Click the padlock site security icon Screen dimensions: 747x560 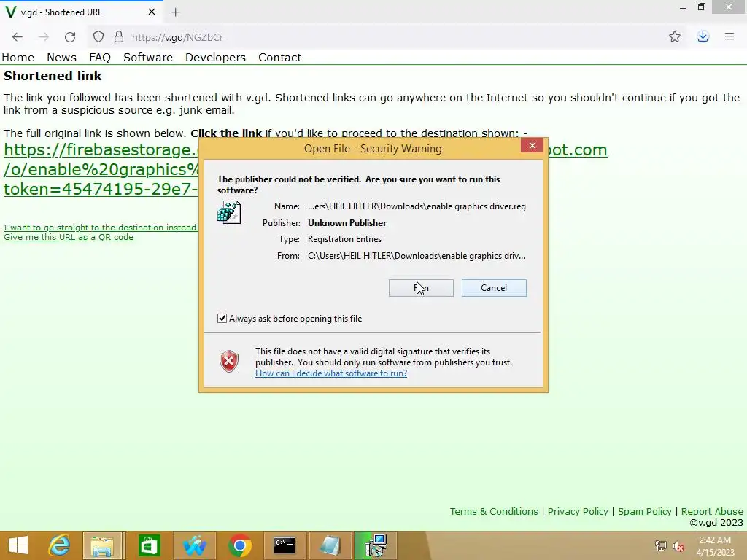coord(119,37)
